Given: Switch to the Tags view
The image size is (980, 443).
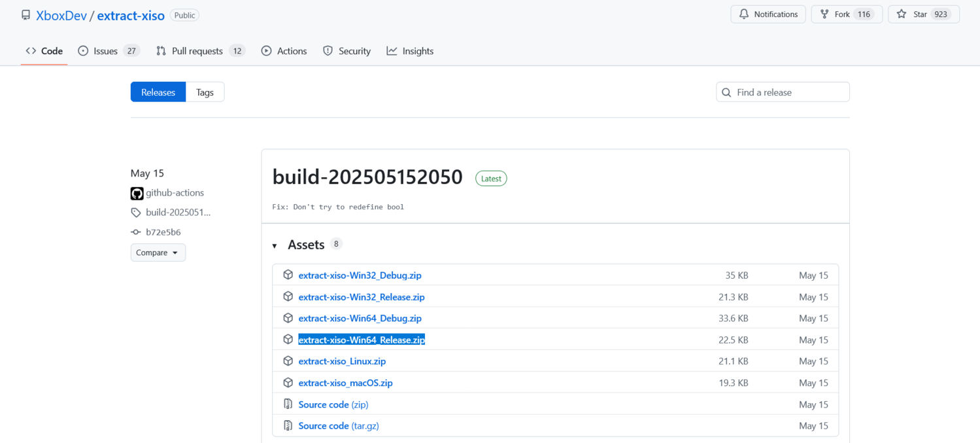Looking at the screenshot, I should (205, 92).
